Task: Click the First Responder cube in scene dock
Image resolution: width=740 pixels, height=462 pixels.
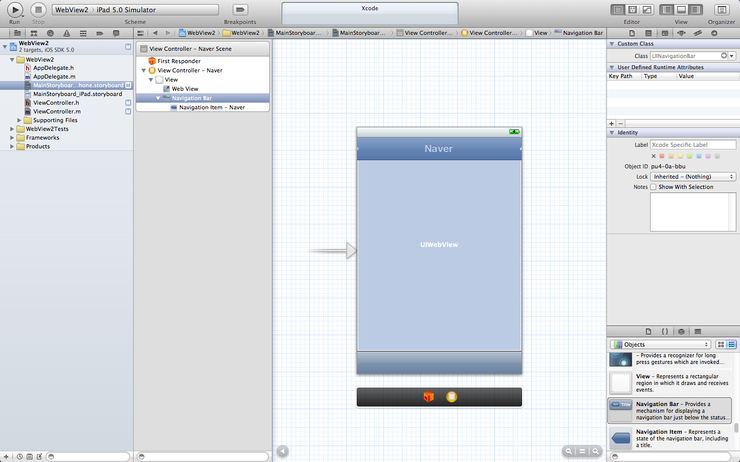Action: tap(429, 396)
